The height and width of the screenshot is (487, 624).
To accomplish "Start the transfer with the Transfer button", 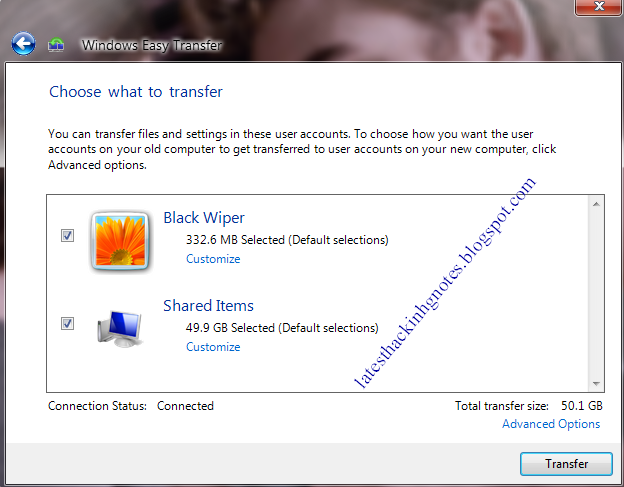I will point(566,464).
